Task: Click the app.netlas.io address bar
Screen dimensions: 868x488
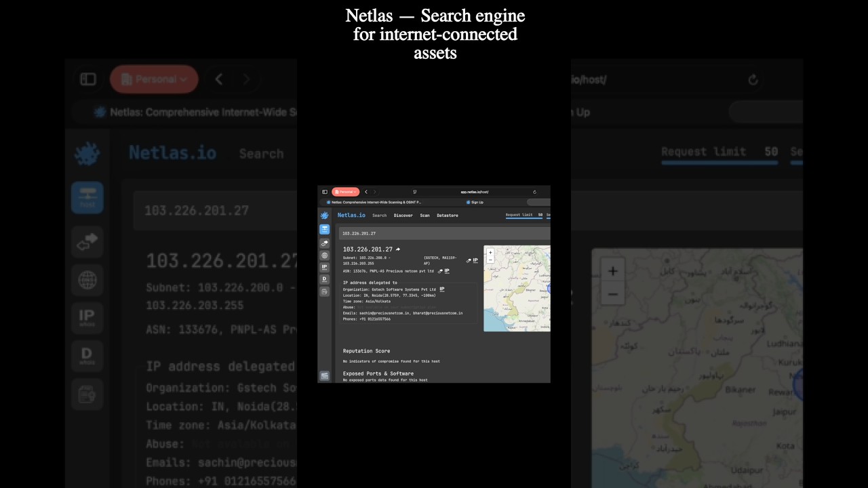Action: click(475, 192)
